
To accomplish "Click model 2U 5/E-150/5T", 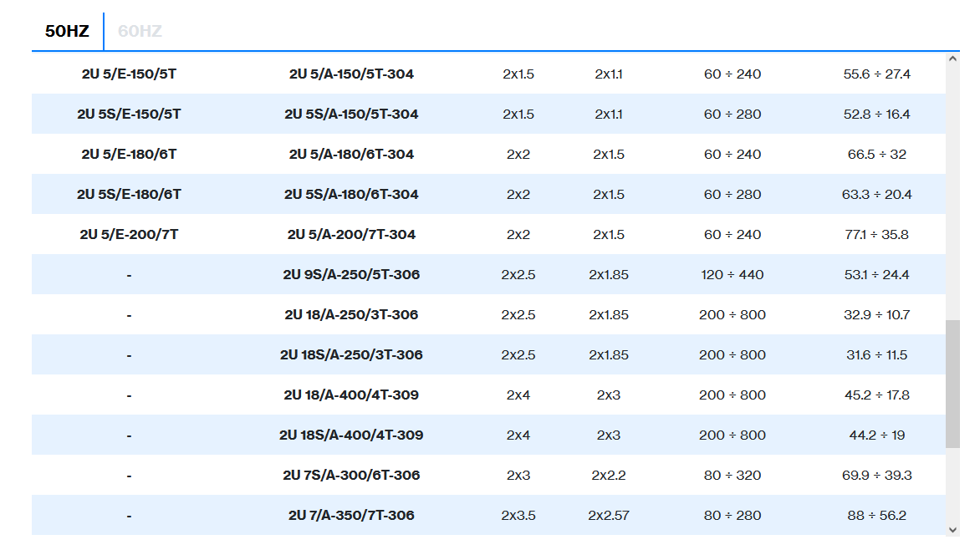I will [x=129, y=74].
